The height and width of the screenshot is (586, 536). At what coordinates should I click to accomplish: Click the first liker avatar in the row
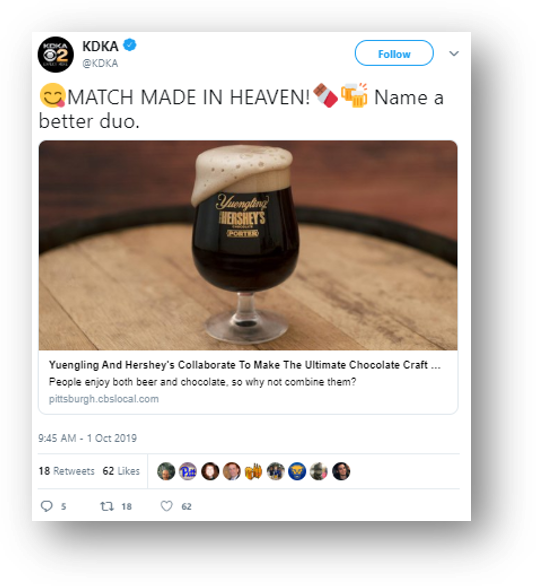click(166, 471)
